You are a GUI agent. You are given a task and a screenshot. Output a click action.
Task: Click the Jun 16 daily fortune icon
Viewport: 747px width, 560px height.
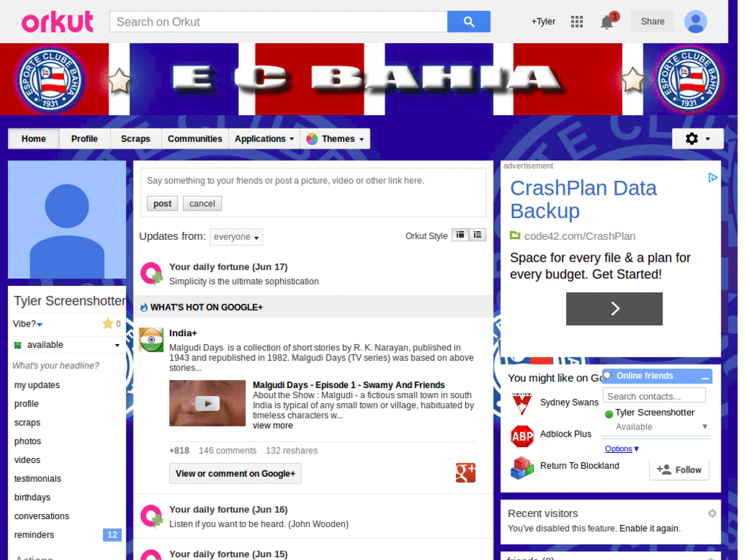coord(152,516)
